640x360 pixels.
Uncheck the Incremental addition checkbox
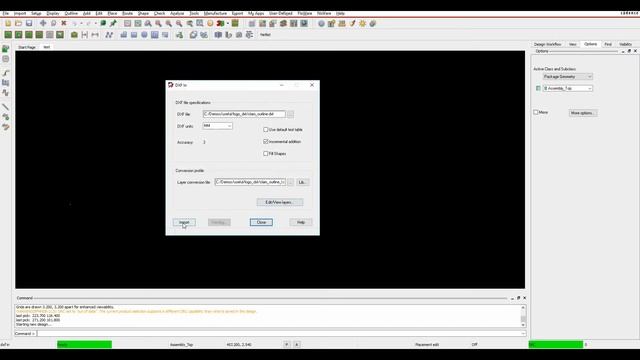point(266,142)
